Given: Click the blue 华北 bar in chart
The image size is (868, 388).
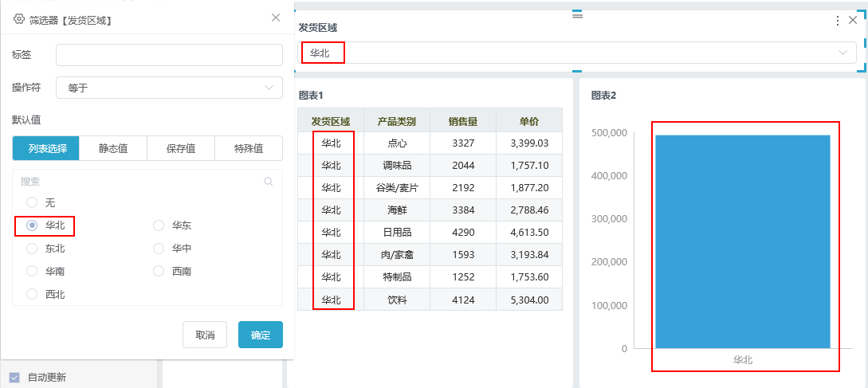Looking at the screenshot, I should pos(742,241).
